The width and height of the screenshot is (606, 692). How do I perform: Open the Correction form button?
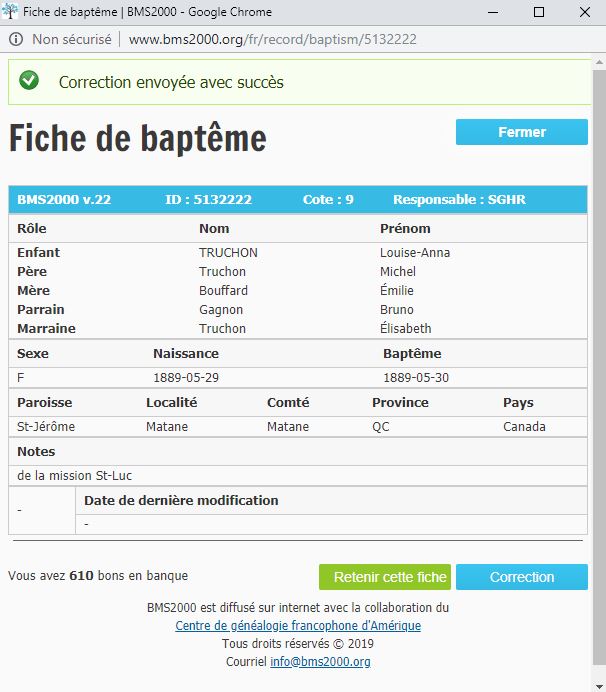point(522,577)
